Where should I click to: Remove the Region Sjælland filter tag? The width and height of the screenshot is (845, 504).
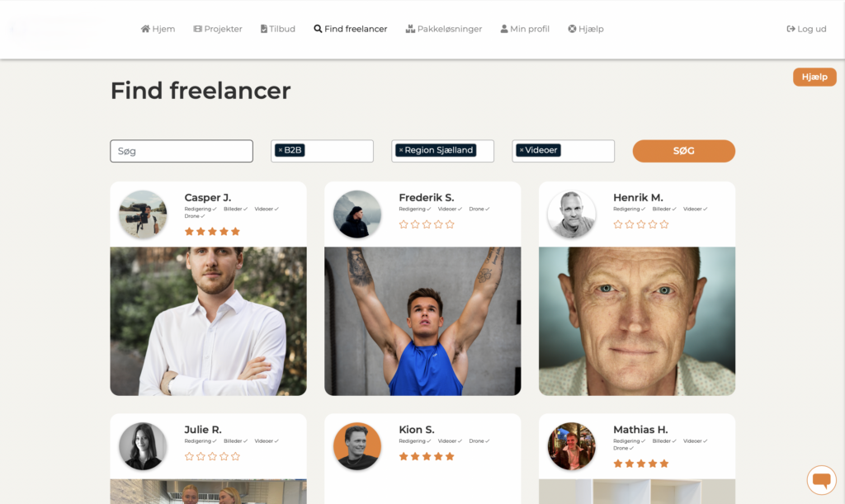pos(401,150)
